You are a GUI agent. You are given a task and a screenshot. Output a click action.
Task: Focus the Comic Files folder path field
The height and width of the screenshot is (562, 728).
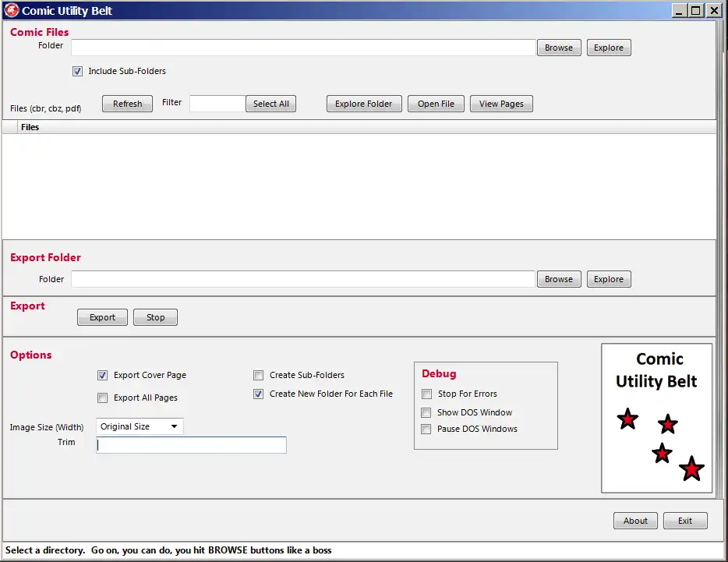303,48
